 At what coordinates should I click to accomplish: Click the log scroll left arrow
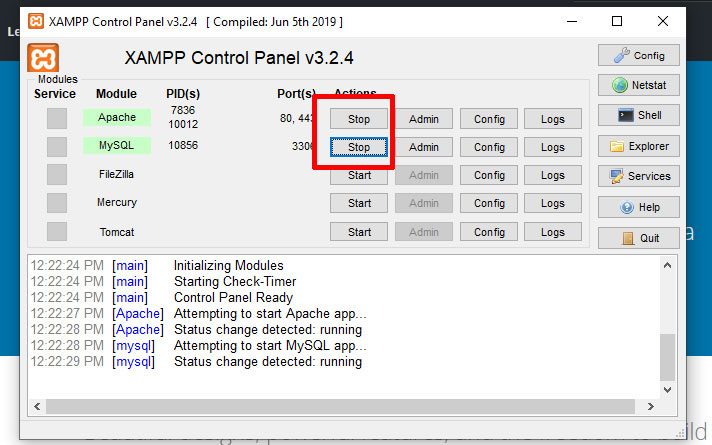37,406
